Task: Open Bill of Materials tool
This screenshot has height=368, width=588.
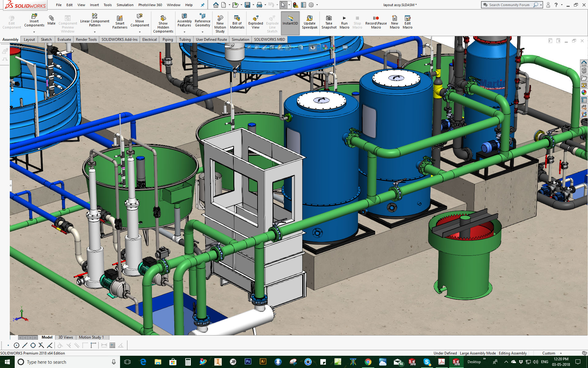Action: click(237, 22)
